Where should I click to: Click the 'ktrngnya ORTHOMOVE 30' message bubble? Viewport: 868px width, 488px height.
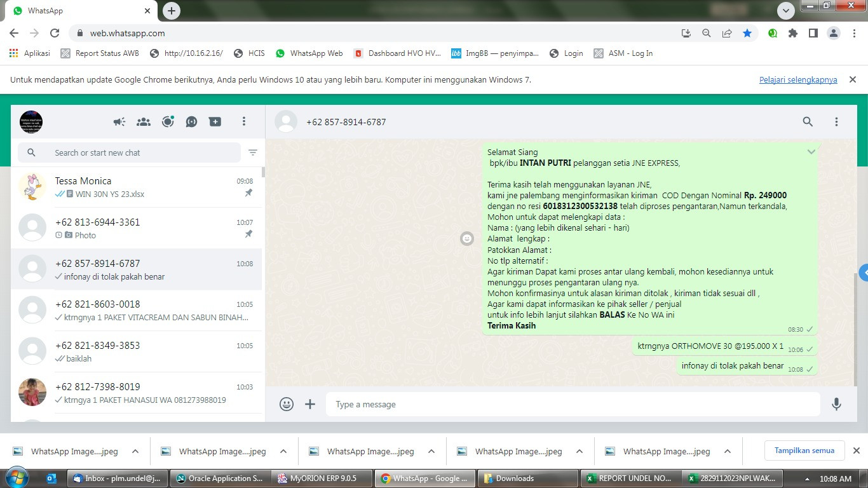724,347
